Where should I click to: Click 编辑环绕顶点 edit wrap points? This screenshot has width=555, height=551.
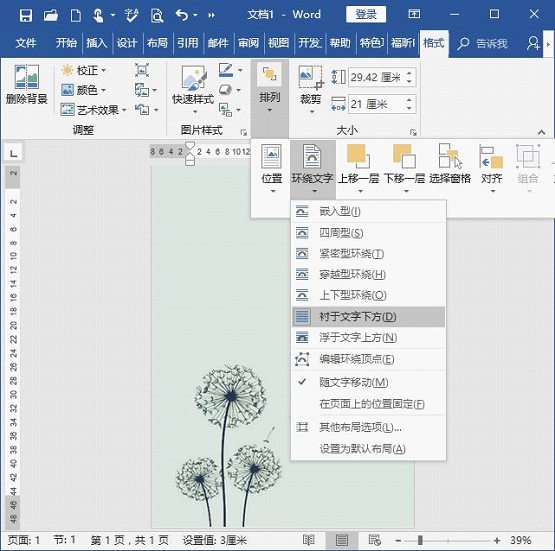(368, 359)
